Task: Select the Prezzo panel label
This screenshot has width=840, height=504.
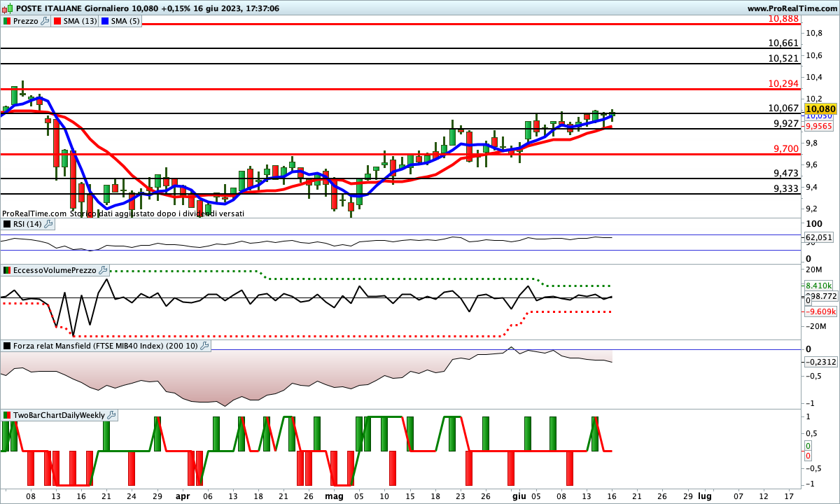Action: point(25,21)
